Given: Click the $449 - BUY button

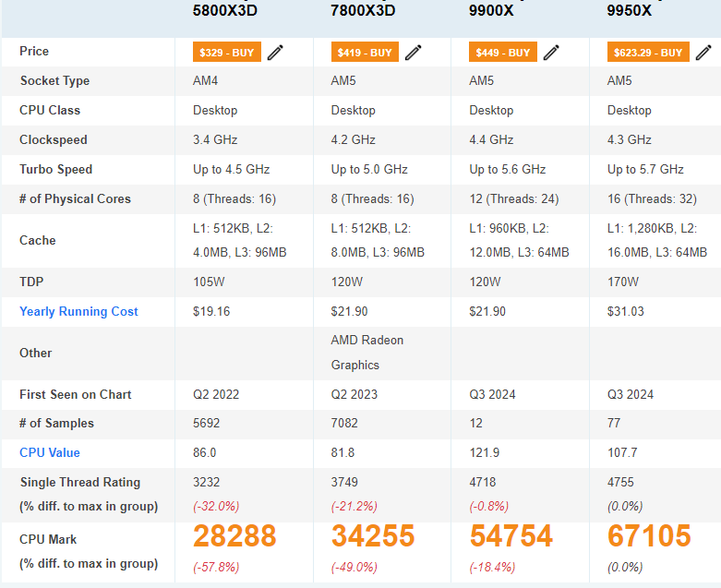Looking at the screenshot, I should (502, 52).
